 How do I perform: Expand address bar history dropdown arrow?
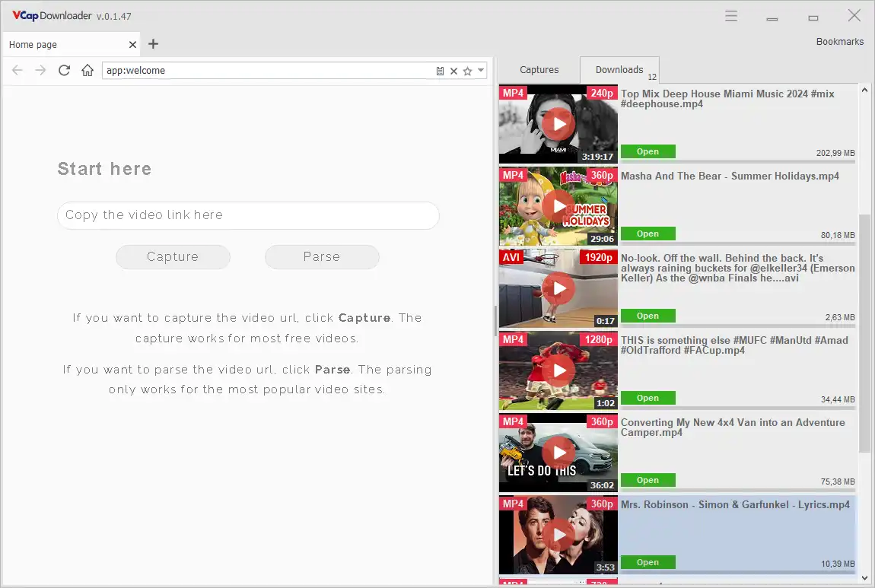click(480, 70)
